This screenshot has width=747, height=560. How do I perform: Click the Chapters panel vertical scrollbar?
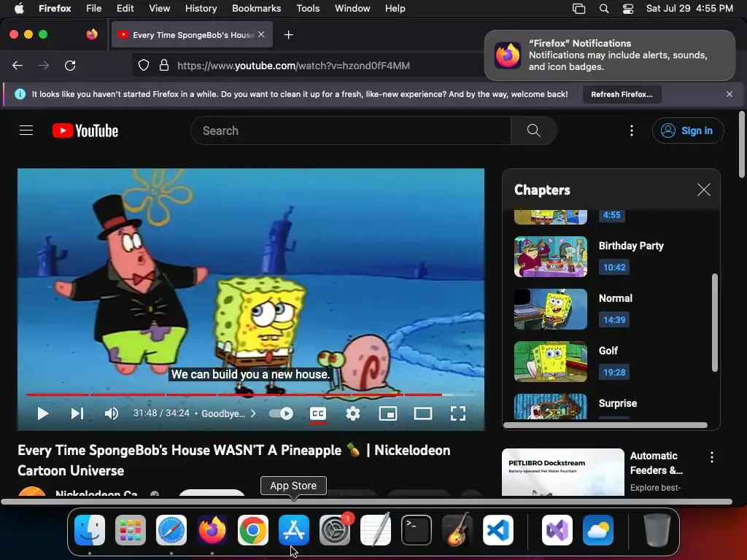[x=715, y=322]
